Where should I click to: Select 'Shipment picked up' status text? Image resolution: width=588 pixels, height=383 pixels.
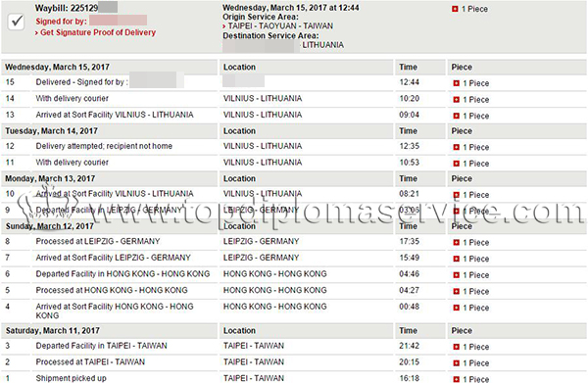71,378
